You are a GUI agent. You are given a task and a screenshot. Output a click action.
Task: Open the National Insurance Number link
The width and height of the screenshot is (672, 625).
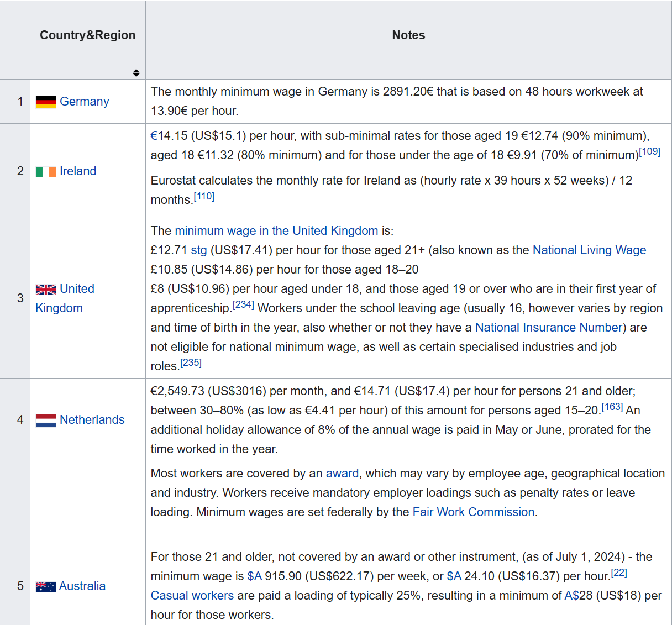coord(549,328)
